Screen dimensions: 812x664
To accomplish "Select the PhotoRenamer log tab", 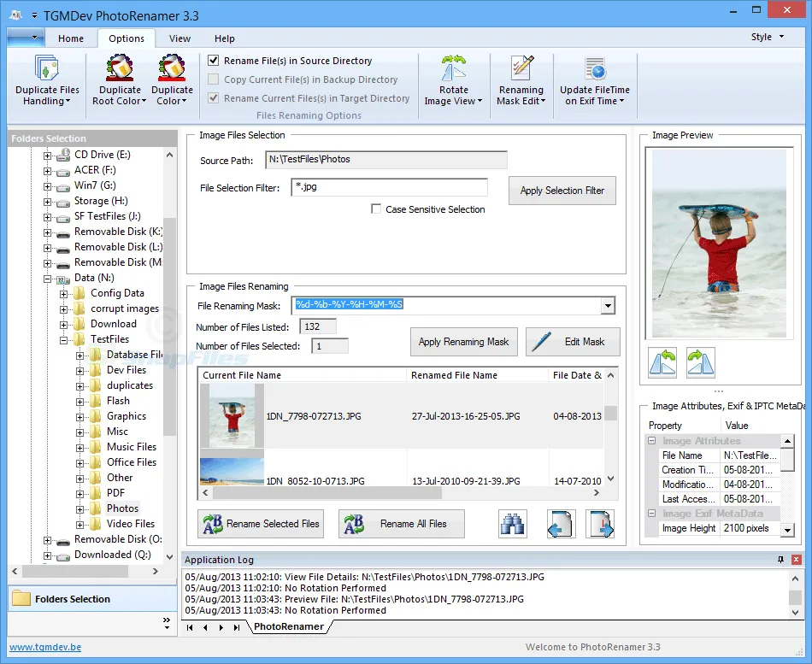I will 288,626.
